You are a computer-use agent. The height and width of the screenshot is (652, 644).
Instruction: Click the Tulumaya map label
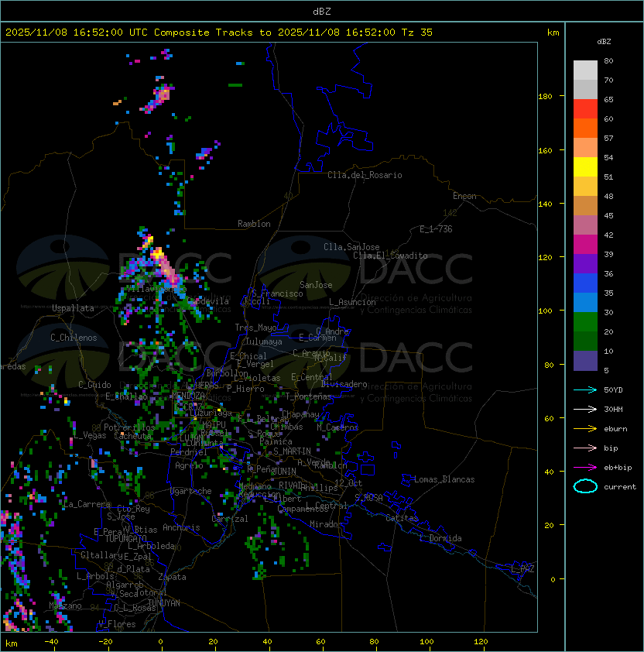coord(264,341)
